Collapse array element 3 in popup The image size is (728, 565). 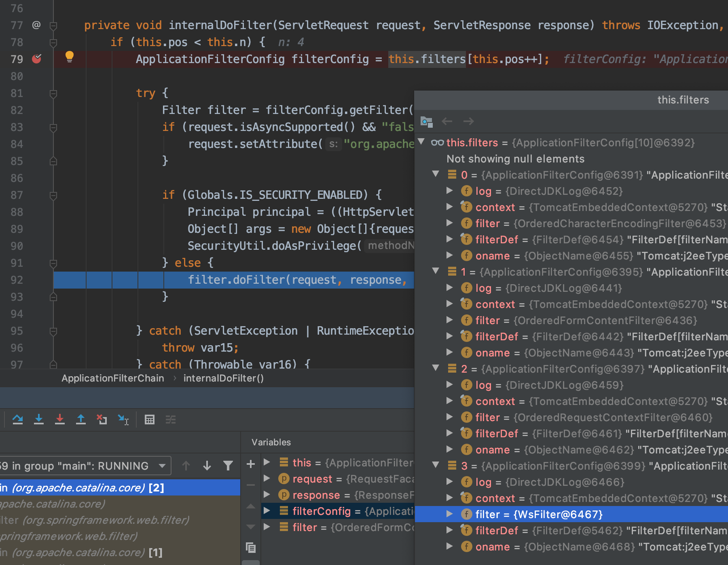coord(436,465)
